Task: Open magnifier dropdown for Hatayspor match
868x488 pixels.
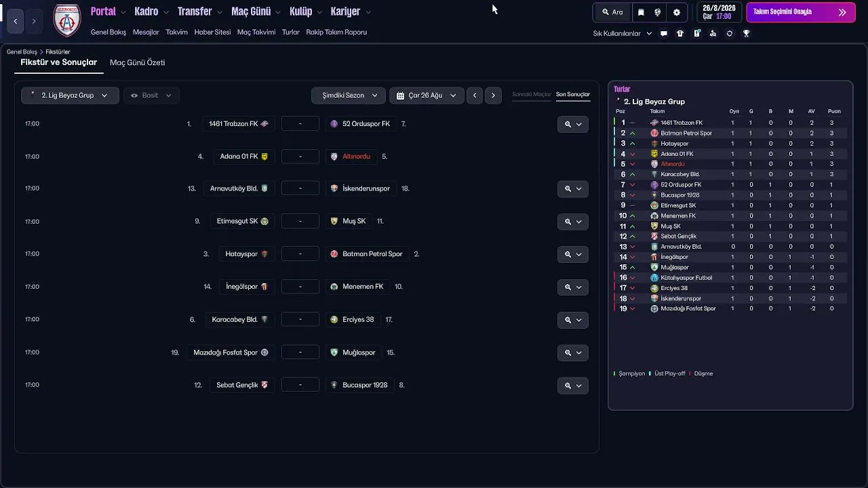Action: click(x=573, y=255)
